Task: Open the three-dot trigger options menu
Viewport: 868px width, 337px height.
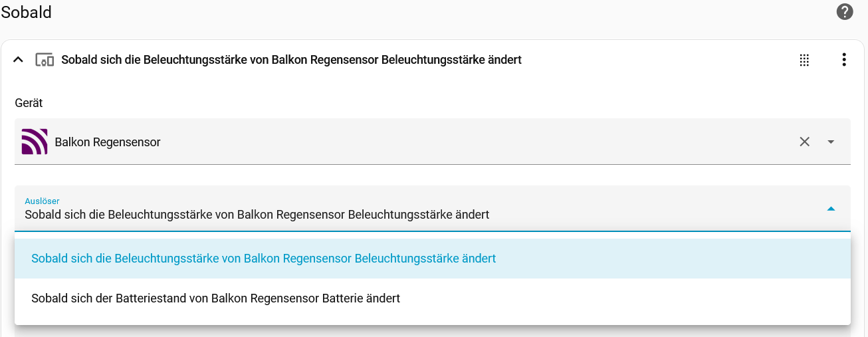Action: pyautogui.click(x=844, y=60)
